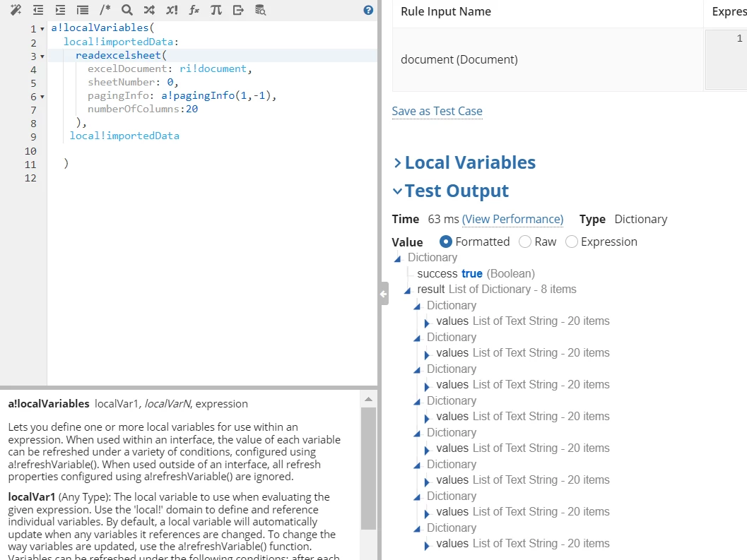Click the result List of Dictionary - 8 items text

pyautogui.click(x=496, y=289)
